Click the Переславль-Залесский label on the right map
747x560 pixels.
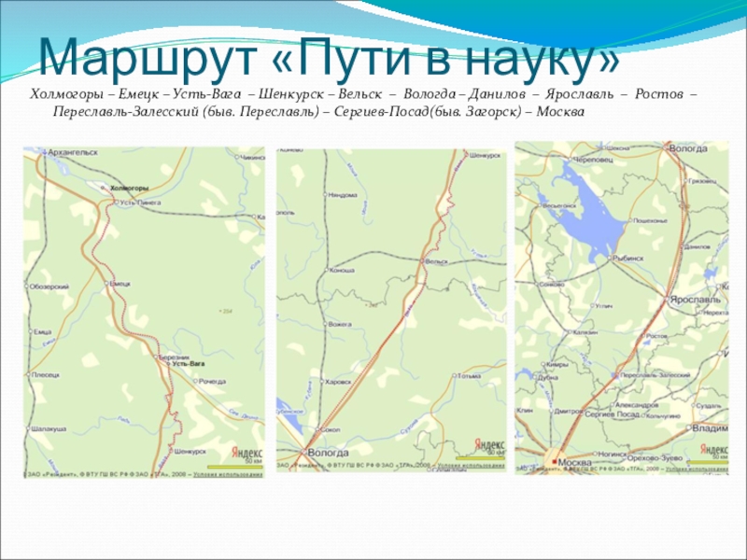click(x=656, y=375)
